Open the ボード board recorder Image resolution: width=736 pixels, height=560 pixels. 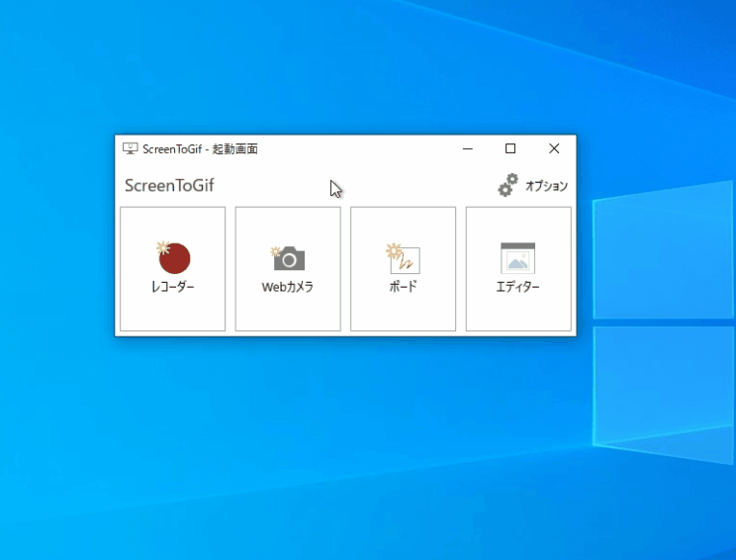tap(404, 269)
